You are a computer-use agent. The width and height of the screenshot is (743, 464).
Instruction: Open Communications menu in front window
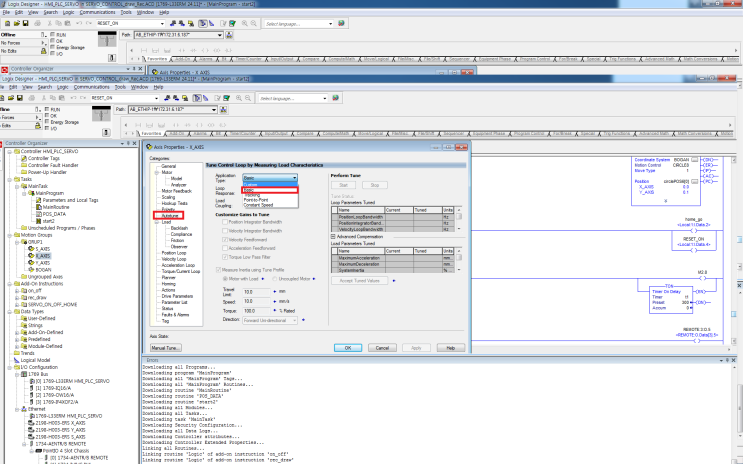click(91, 87)
